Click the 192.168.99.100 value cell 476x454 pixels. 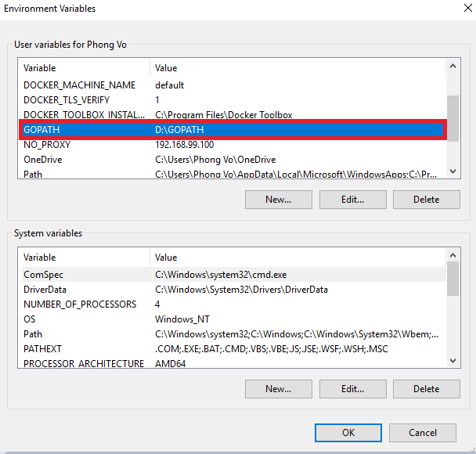[185, 145]
